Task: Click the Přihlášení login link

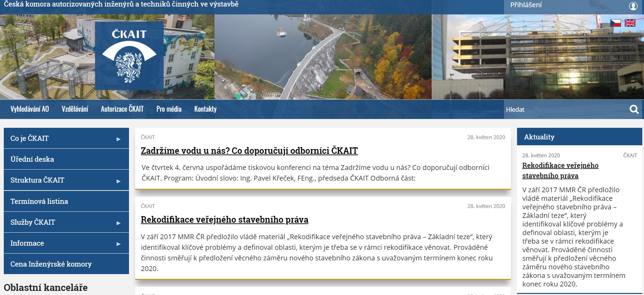Action: pyautogui.click(x=526, y=5)
